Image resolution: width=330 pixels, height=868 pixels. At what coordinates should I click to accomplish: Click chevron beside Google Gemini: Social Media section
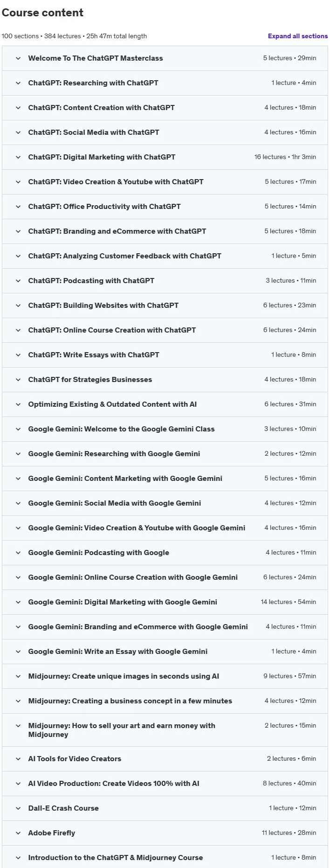[x=18, y=503]
